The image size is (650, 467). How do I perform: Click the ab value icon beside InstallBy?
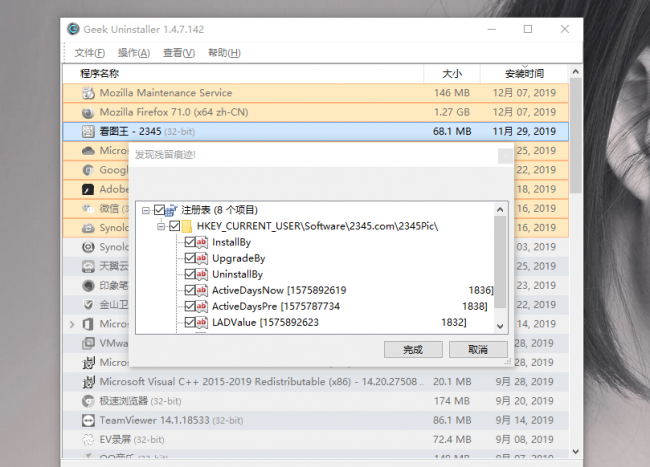point(201,242)
